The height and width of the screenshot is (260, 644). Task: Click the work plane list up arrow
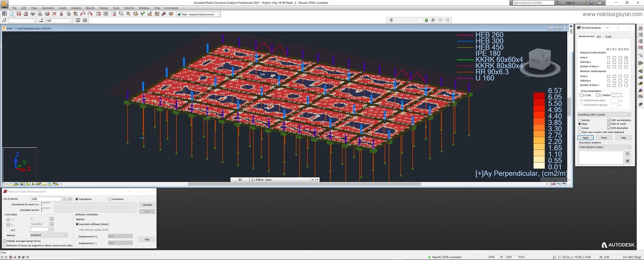(313, 180)
